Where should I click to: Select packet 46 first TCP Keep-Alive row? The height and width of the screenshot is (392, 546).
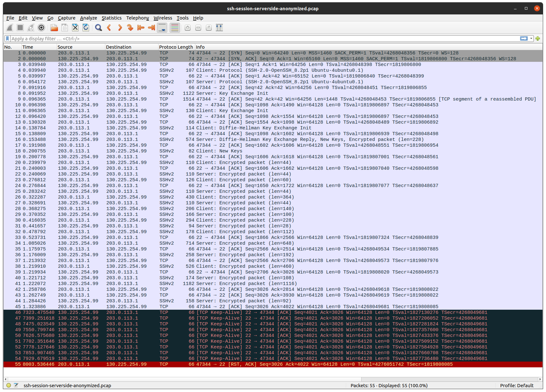(273, 312)
